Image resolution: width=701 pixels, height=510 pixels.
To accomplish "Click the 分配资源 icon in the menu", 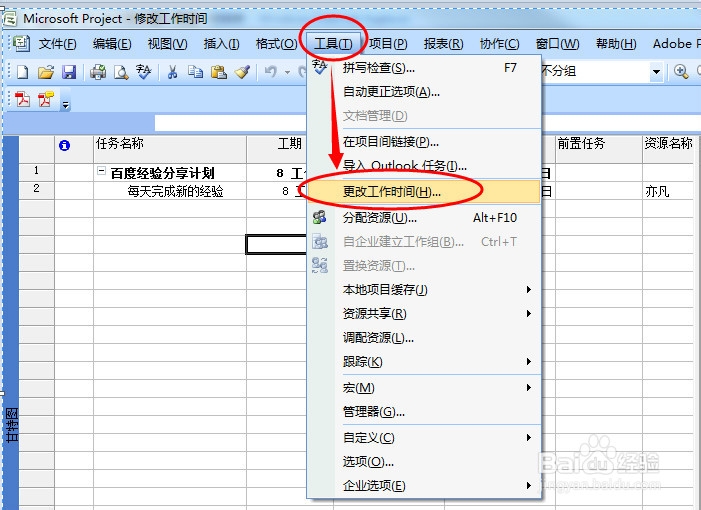I will (320, 218).
